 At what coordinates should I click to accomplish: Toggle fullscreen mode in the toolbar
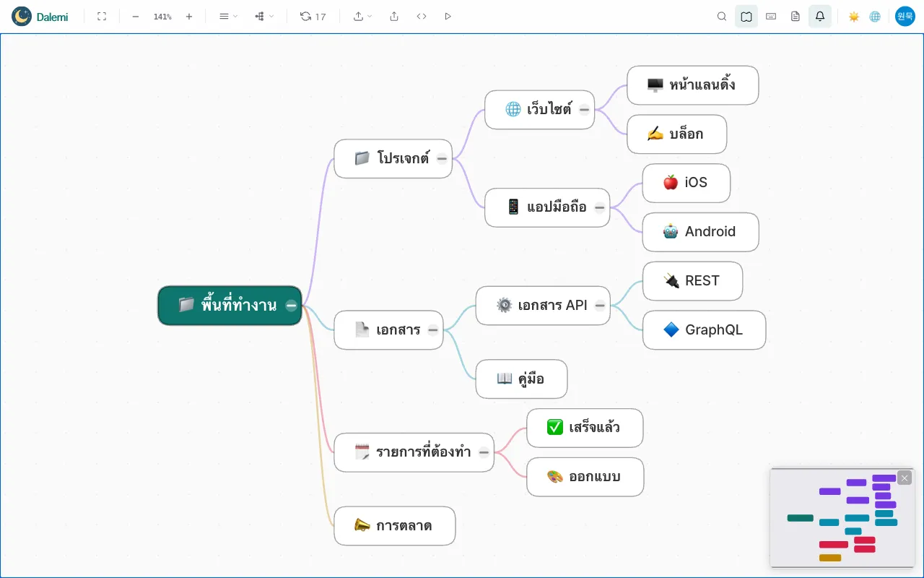[102, 16]
